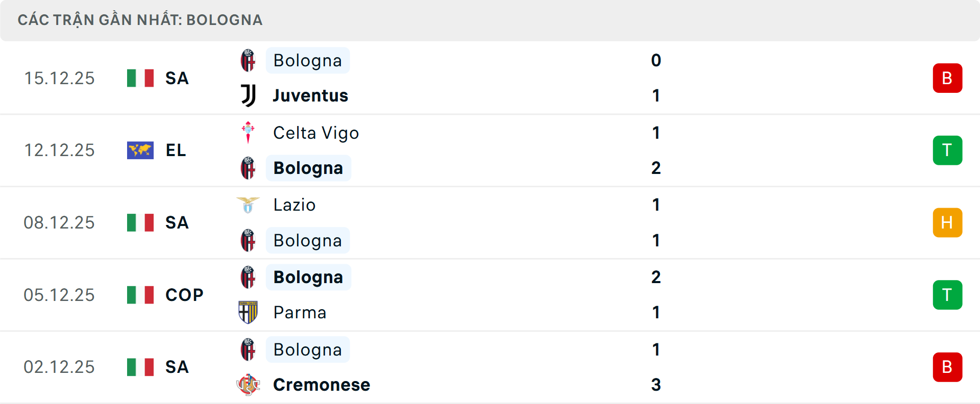Click Bologna crest in the Juventus match
The image size is (980, 404).
point(248,60)
